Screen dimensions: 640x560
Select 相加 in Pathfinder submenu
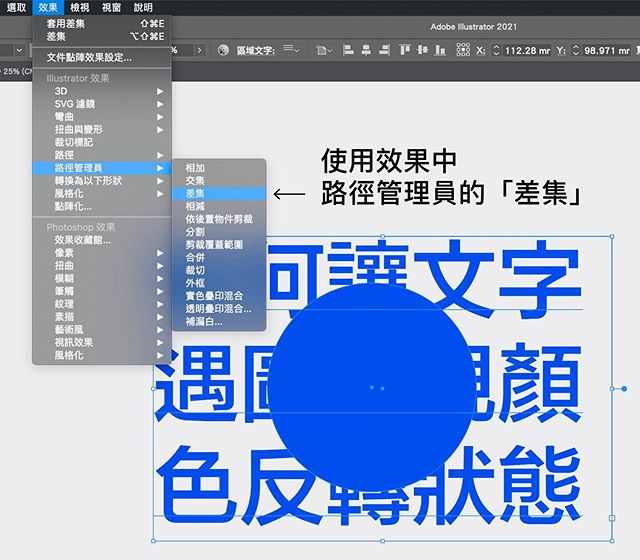(x=219, y=168)
